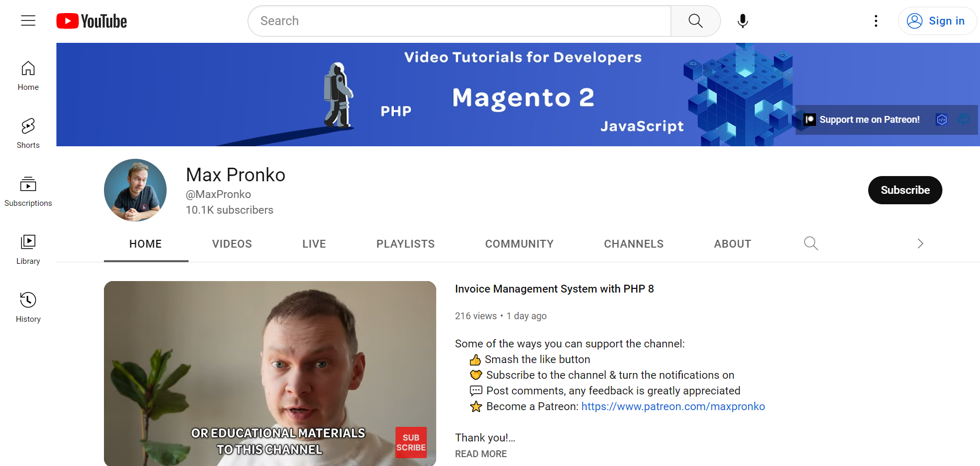Click into the Search text field

pyautogui.click(x=460, y=21)
